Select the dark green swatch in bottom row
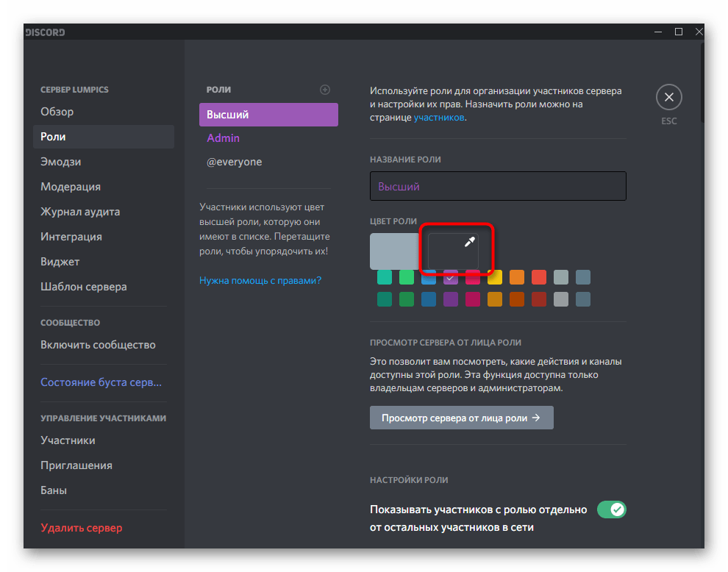Screen dimensions: 728x572 click(x=407, y=299)
